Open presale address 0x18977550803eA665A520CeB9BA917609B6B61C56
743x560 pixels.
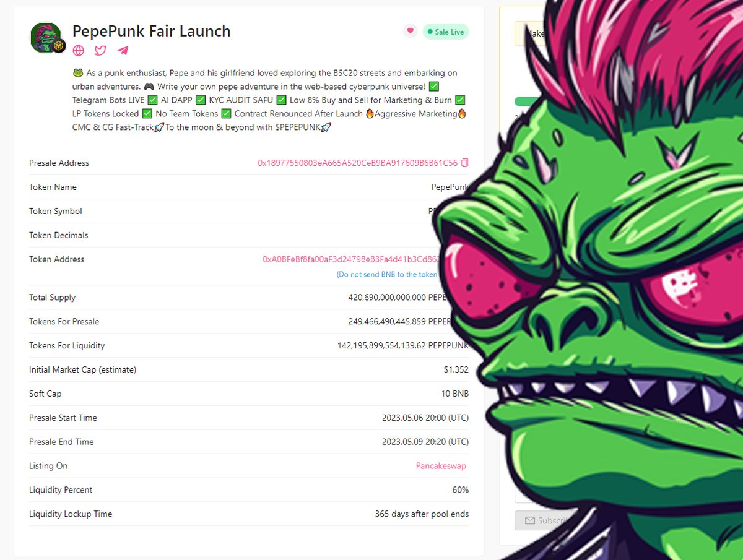pos(357,163)
